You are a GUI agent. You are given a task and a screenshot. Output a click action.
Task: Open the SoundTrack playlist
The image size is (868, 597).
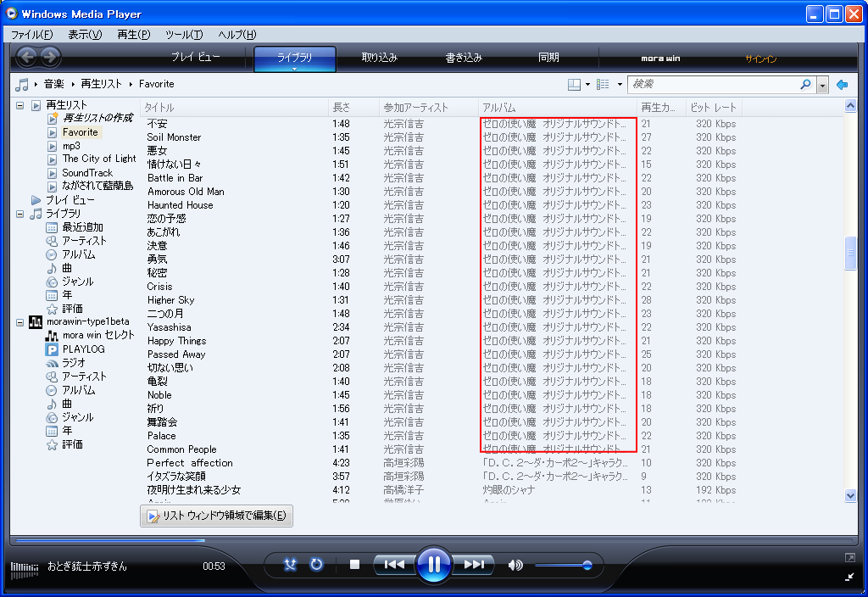pos(87,173)
